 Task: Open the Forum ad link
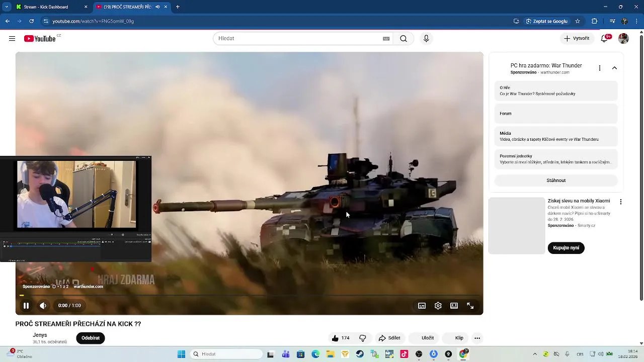(x=556, y=114)
